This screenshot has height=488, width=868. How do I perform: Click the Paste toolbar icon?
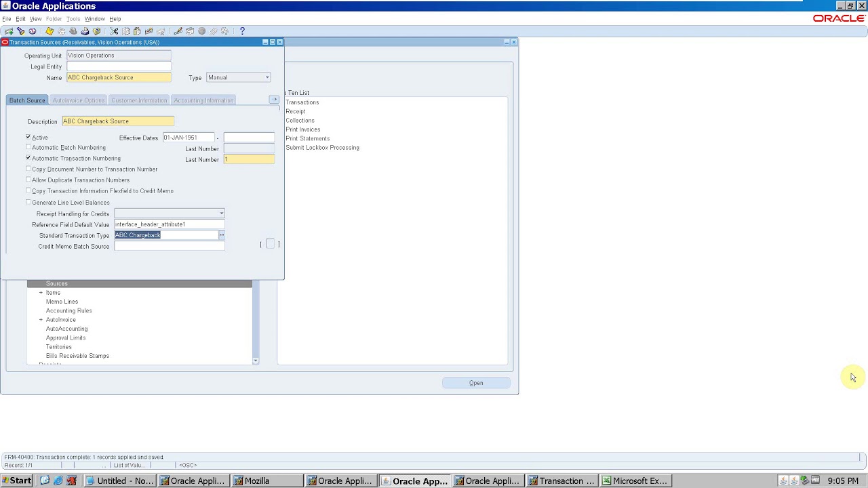(137, 31)
